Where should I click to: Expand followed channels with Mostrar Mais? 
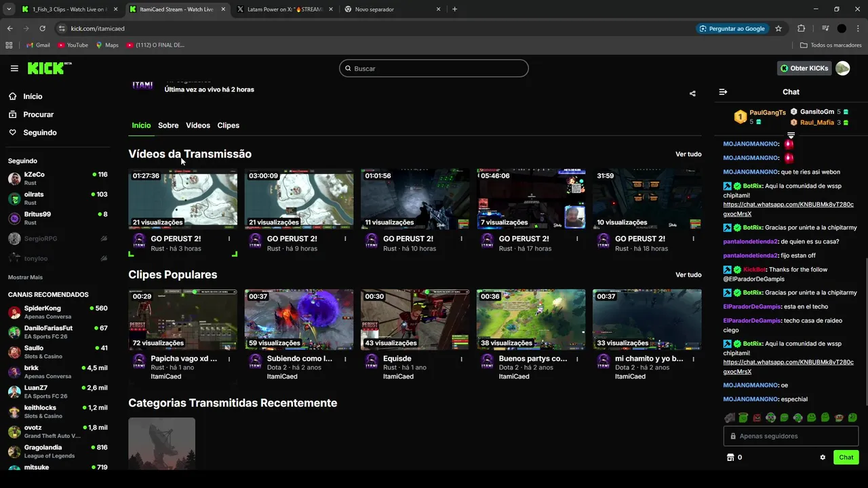[25, 277]
